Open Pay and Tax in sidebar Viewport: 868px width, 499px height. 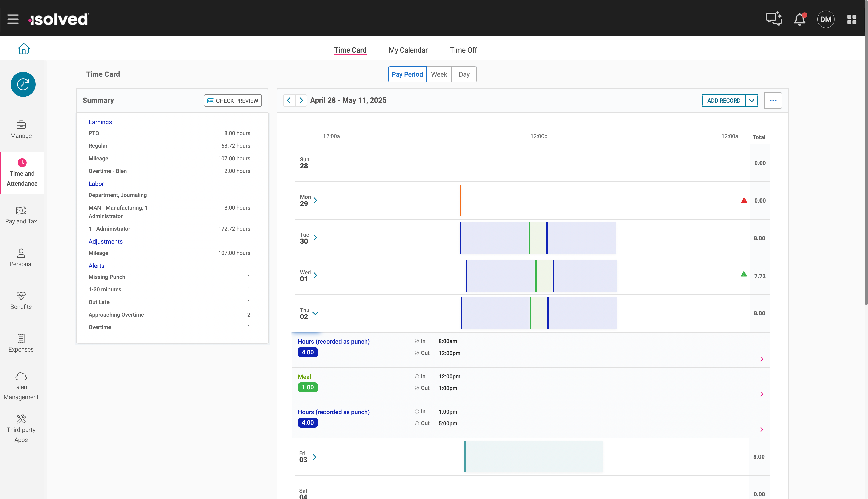(21, 215)
